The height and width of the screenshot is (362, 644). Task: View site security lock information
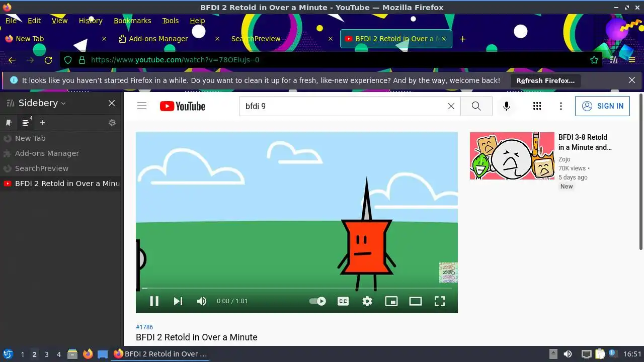coord(82,60)
